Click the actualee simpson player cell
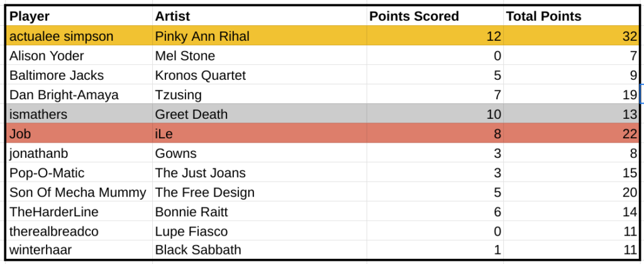 79,36
